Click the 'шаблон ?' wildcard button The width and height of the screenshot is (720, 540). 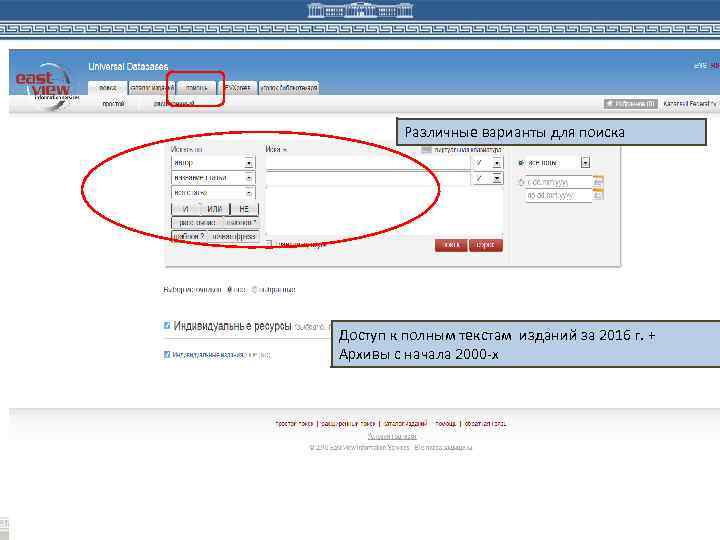pyautogui.click(x=189, y=236)
